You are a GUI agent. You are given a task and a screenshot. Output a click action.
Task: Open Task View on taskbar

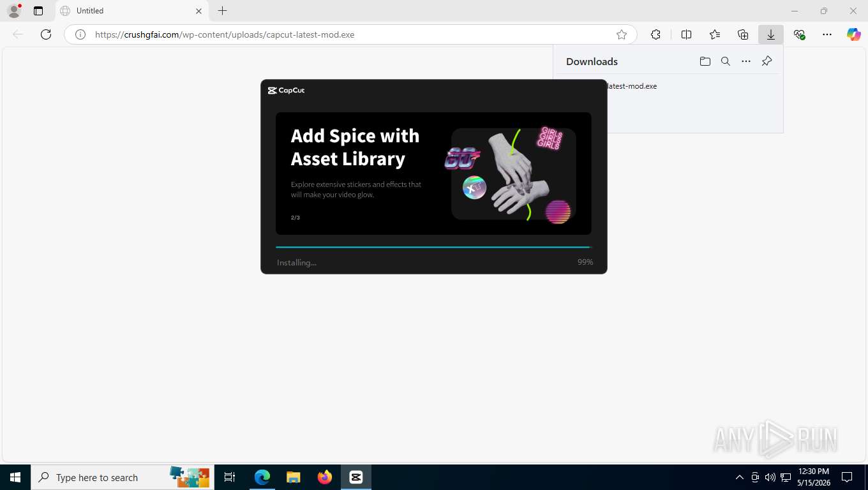click(230, 477)
